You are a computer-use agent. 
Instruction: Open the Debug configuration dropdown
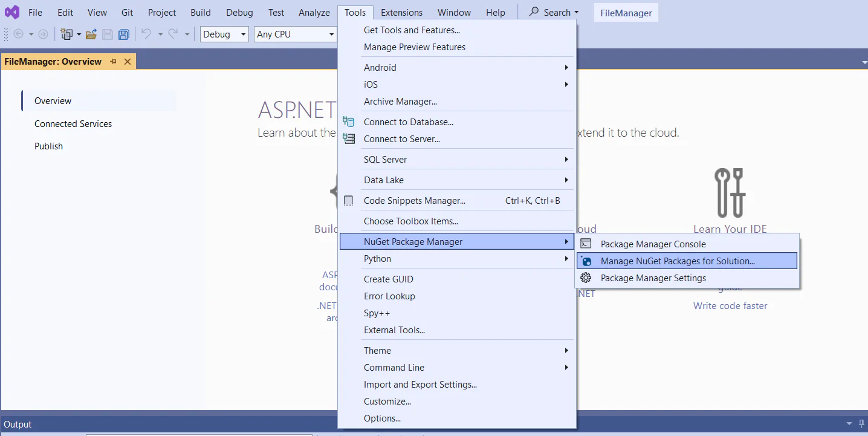click(x=224, y=34)
